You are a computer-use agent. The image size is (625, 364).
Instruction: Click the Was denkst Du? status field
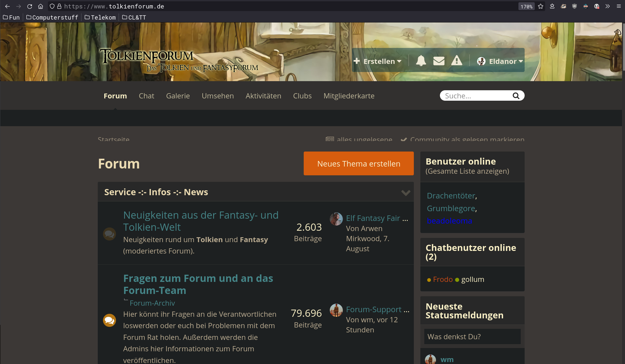point(472,336)
